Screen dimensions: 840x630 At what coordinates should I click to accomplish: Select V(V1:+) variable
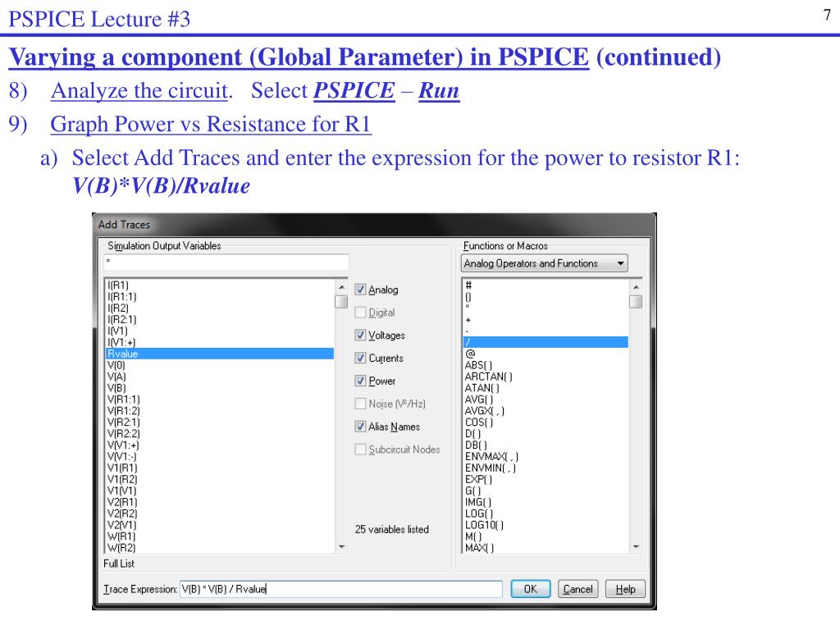click(123, 445)
